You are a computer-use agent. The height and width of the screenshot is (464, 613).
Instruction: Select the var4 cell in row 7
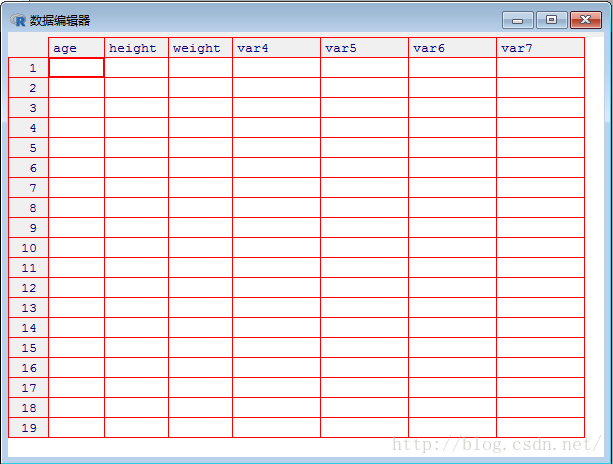(276, 188)
